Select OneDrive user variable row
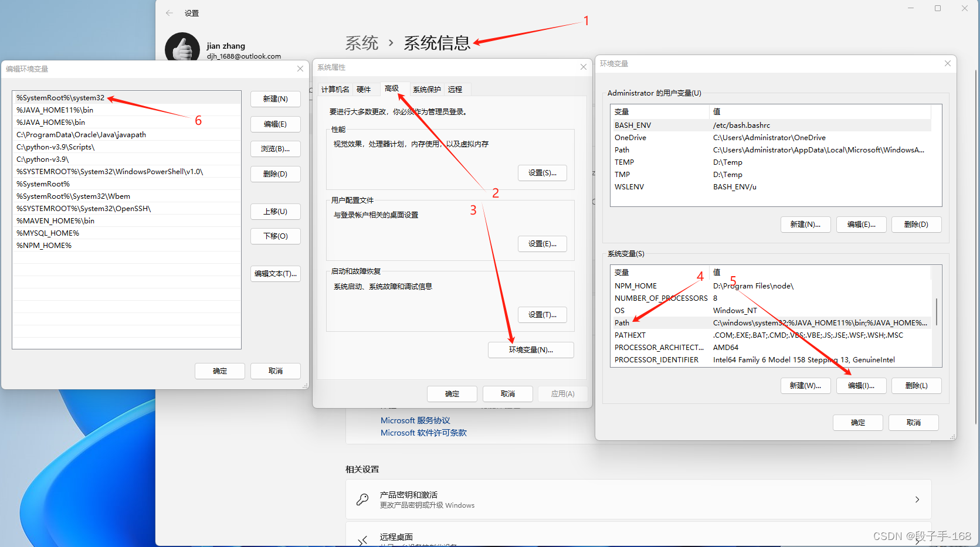 point(771,138)
